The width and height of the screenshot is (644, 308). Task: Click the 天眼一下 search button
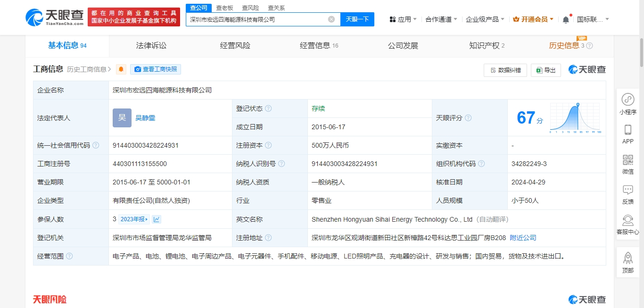(x=357, y=19)
